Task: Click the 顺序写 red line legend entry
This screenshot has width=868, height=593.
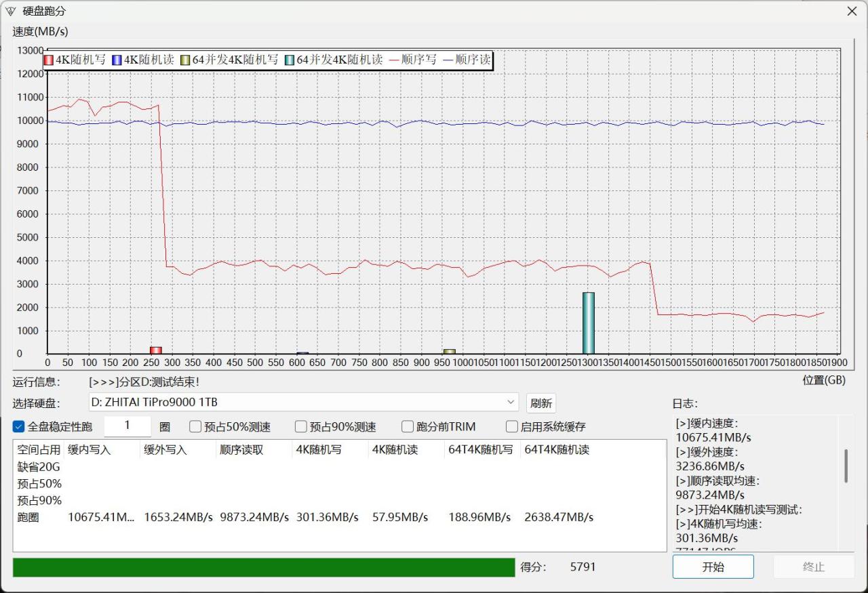Action: pyautogui.click(x=413, y=60)
